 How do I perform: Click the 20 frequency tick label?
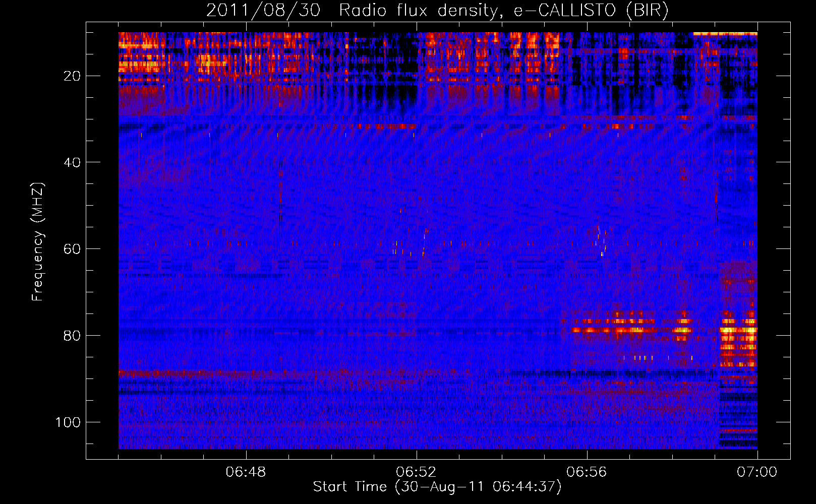[73, 76]
